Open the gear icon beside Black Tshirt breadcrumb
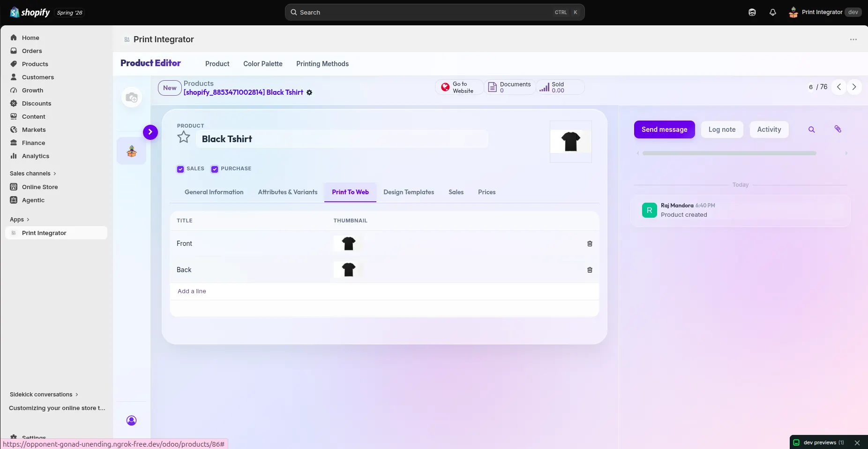 point(309,92)
